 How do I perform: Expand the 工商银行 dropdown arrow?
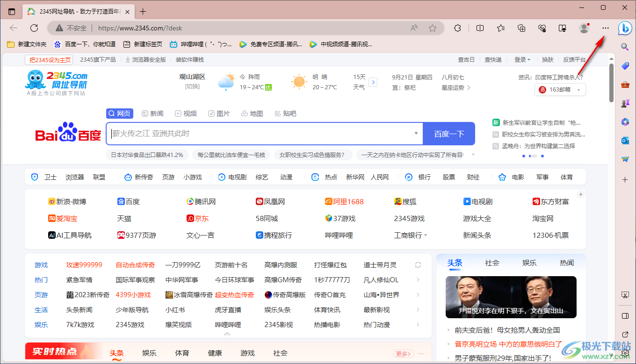point(426,236)
